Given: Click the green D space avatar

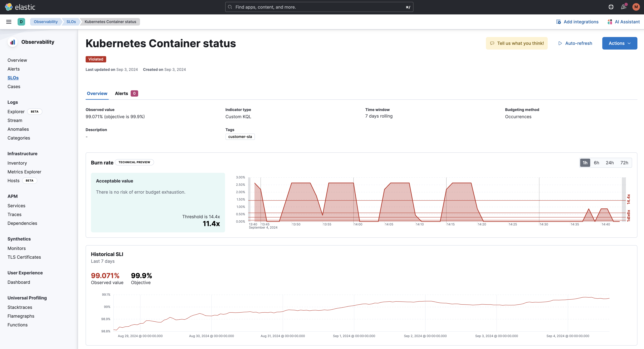Looking at the screenshot, I should [21, 22].
